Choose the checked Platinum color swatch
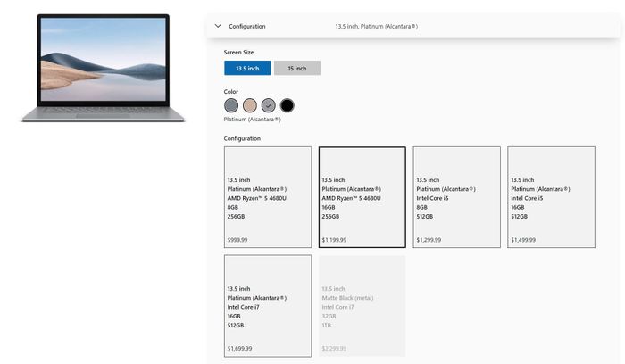This screenshot has height=364, width=625. point(268,105)
